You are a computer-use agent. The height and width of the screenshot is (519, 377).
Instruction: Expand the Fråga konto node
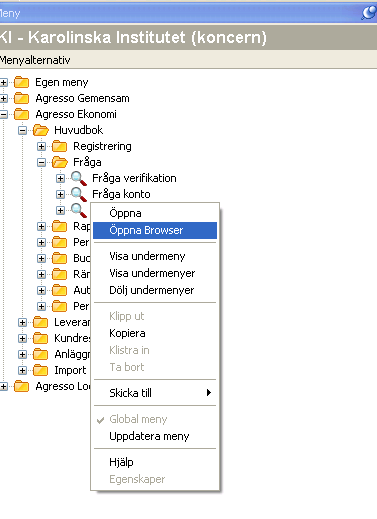tap(60, 194)
